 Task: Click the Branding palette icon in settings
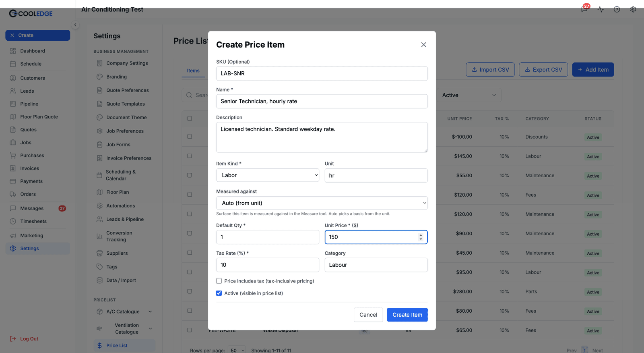(x=99, y=77)
